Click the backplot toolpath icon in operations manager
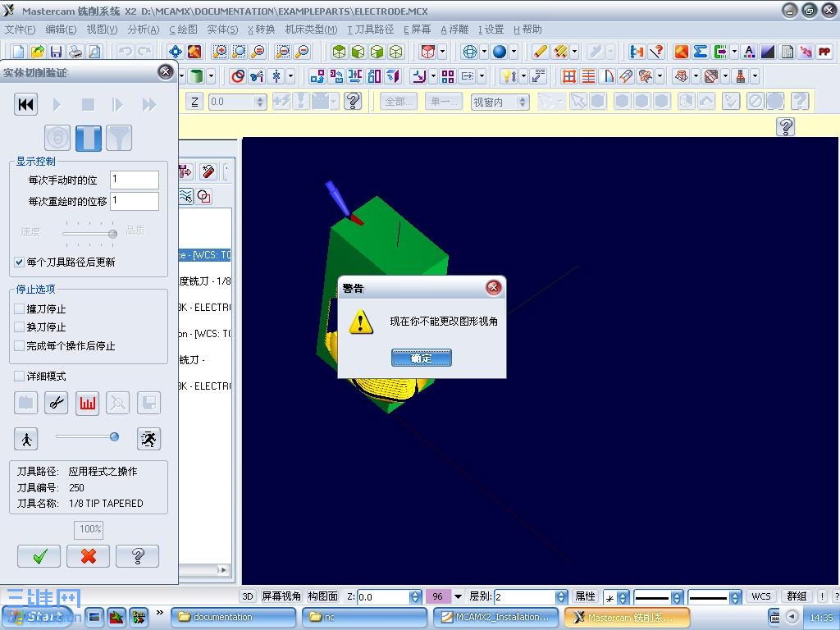Viewport: 840px width, 630px height. pos(185,197)
